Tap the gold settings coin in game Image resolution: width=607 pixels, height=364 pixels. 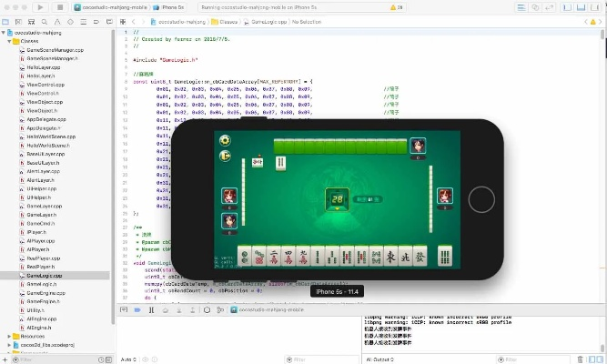pos(225,141)
